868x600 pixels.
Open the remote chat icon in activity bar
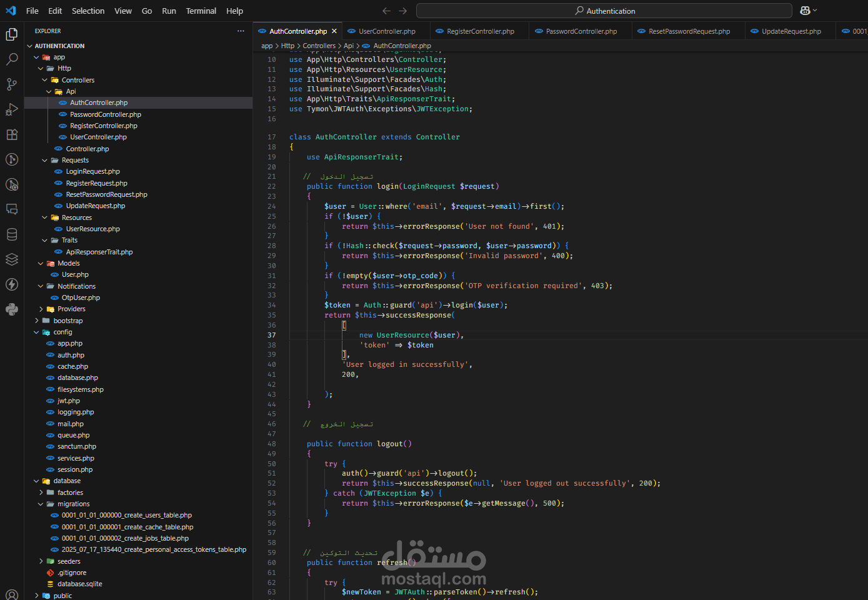[x=12, y=209]
